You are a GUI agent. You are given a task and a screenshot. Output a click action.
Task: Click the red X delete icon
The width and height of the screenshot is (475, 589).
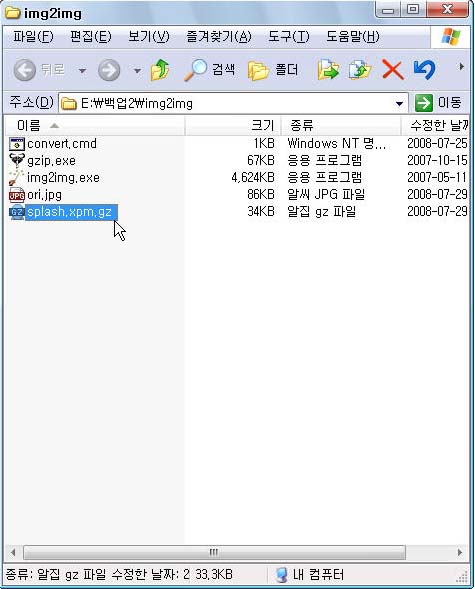[x=392, y=70]
